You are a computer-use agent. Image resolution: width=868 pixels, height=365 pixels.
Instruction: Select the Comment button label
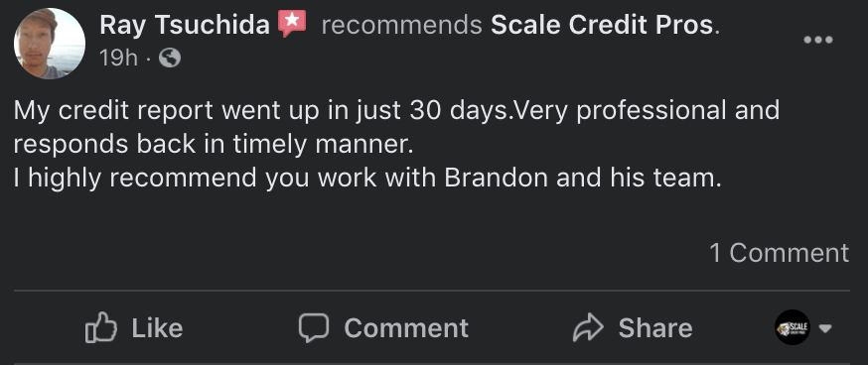406,328
